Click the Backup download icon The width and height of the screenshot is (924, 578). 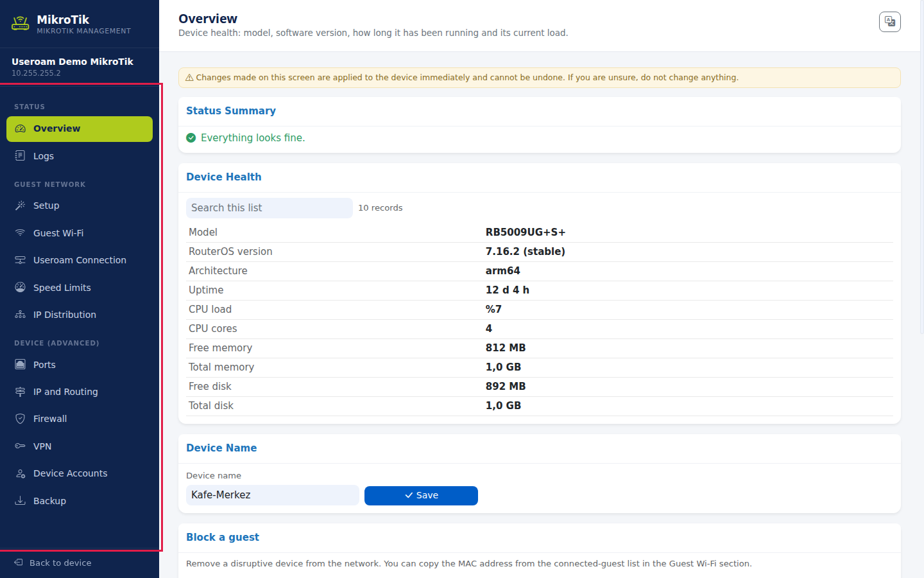click(x=21, y=501)
